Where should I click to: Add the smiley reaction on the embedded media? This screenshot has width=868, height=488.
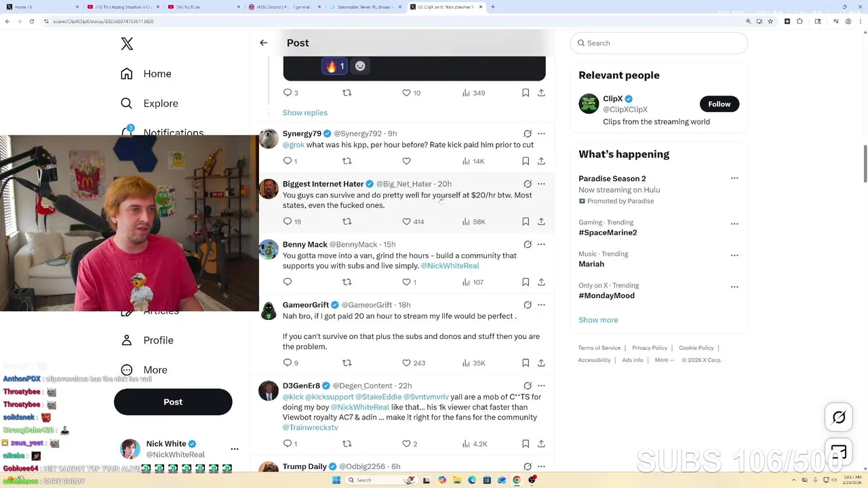click(360, 66)
